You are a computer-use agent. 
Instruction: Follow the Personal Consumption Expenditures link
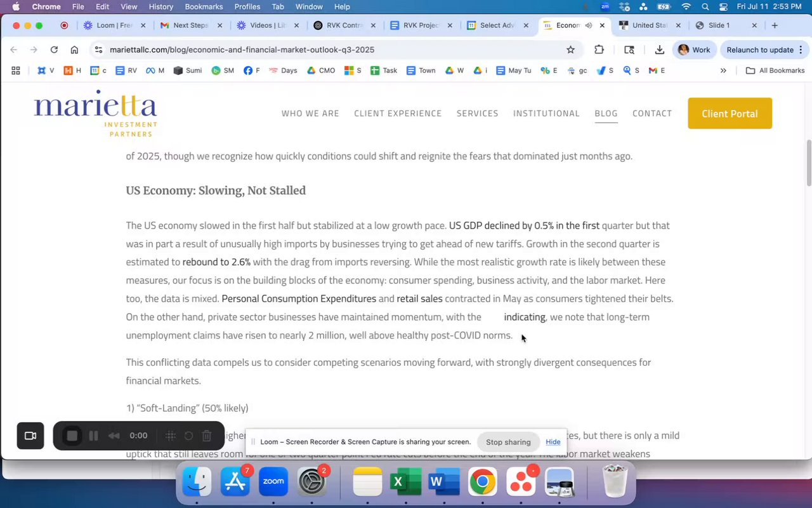pyautogui.click(x=299, y=298)
